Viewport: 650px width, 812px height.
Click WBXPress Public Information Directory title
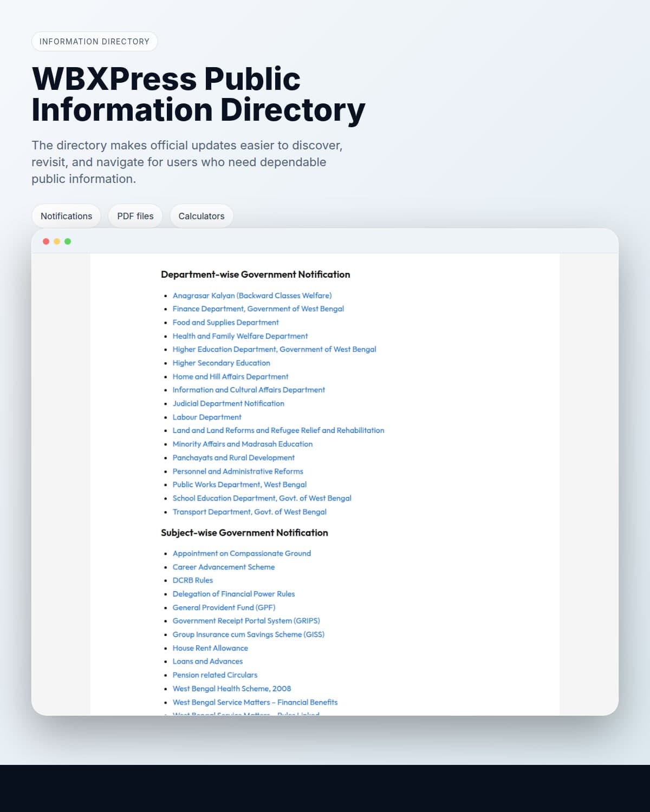click(198, 94)
